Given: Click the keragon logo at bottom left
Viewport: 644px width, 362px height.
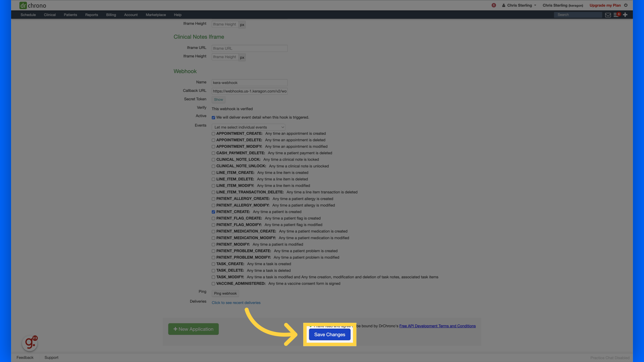Looking at the screenshot, I should pyautogui.click(x=30, y=343).
